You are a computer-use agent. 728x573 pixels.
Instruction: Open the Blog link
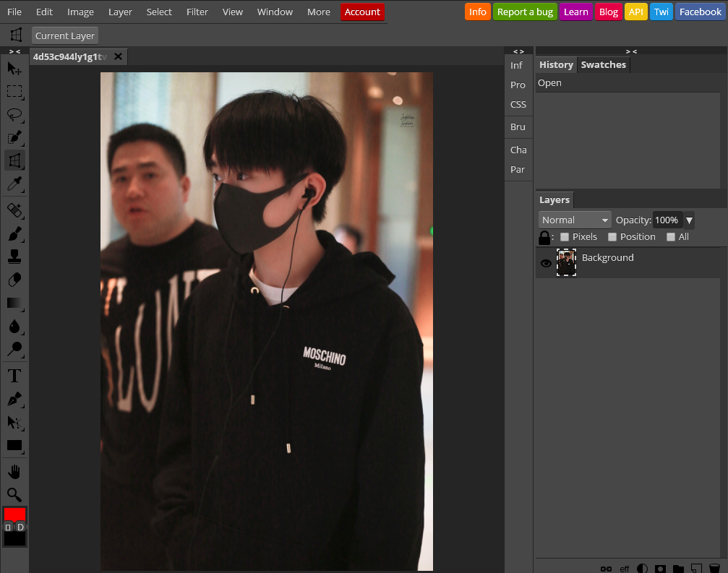click(x=609, y=12)
